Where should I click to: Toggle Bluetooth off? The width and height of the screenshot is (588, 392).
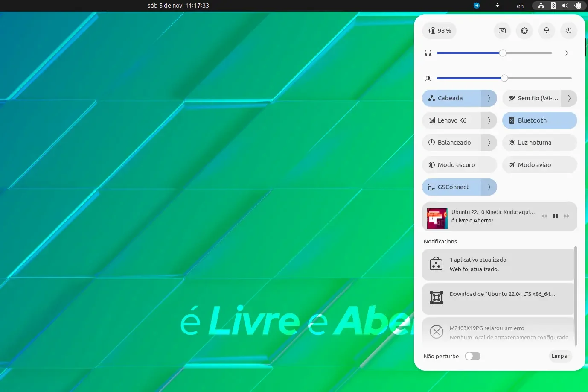540,120
